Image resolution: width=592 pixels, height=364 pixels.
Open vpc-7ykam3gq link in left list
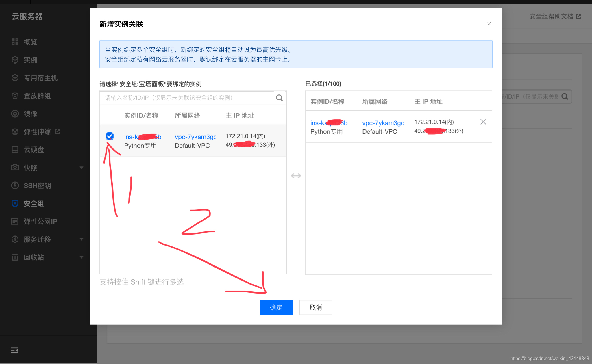195,137
